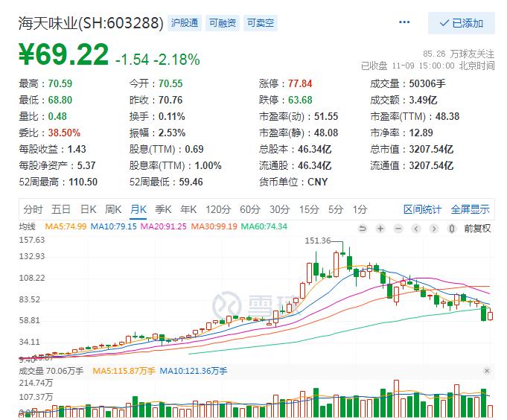This screenshot has height=420, width=507.
Task: Click the 委比 38.50% value
Action: coord(64,133)
